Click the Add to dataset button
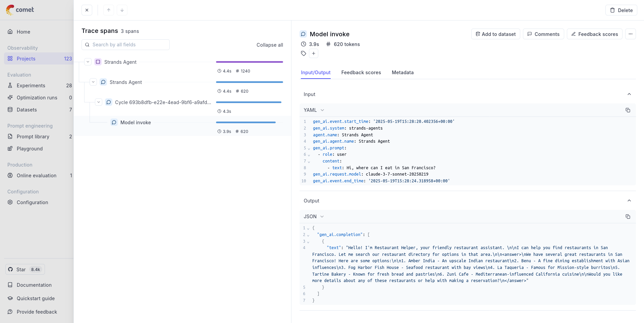Image resolution: width=644 pixels, height=323 pixels. tap(495, 34)
